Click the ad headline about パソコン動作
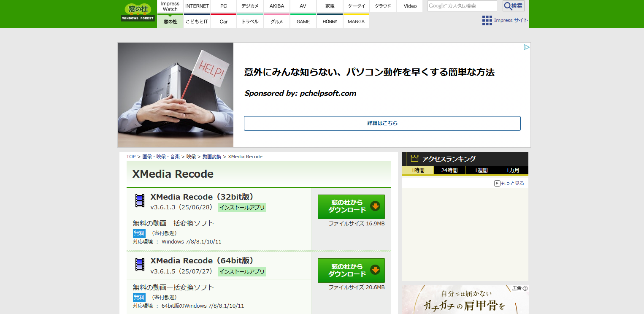The image size is (644, 314). [x=369, y=72]
